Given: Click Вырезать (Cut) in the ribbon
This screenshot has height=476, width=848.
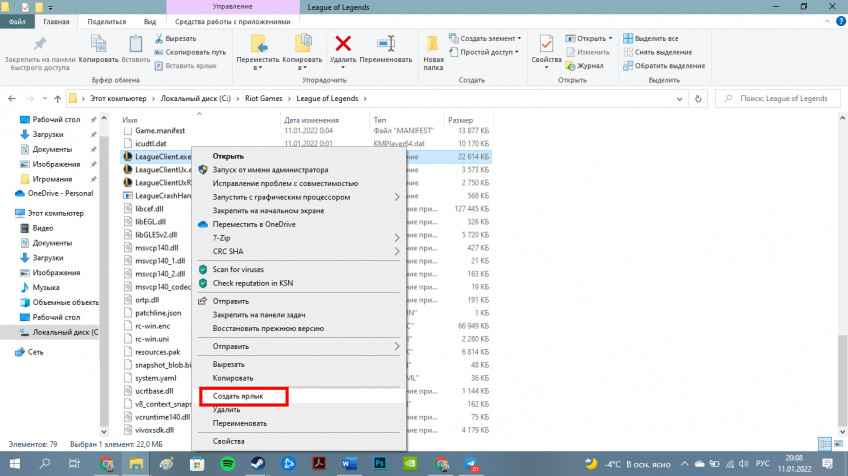Looking at the screenshot, I should (x=176, y=38).
